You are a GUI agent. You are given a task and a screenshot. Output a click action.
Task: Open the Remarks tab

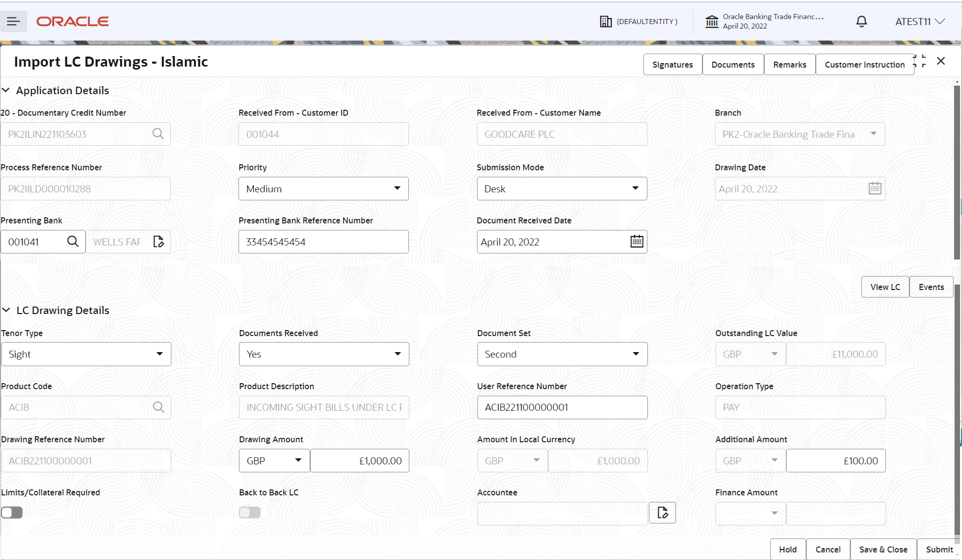[x=789, y=64]
